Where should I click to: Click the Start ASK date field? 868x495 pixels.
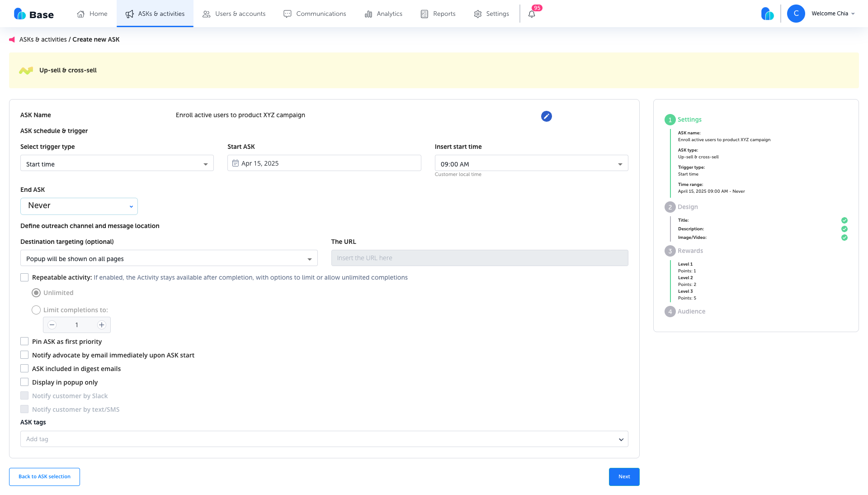coord(324,163)
